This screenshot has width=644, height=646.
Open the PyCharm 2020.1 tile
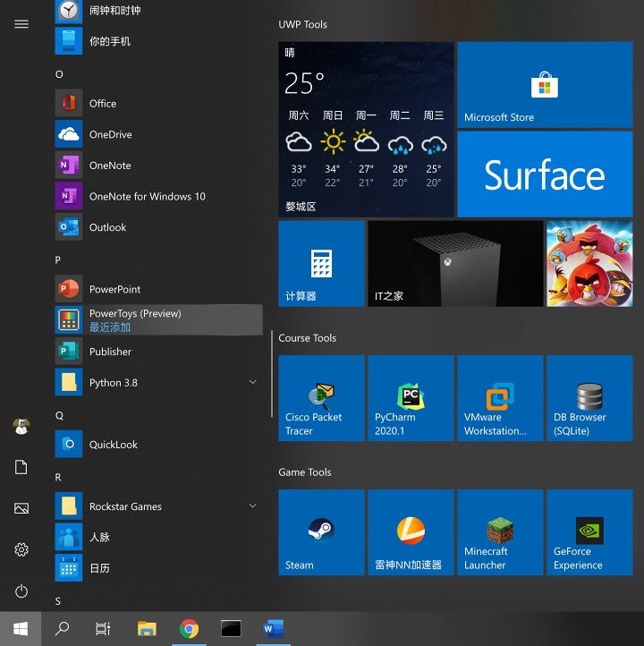[x=411, y=398]
